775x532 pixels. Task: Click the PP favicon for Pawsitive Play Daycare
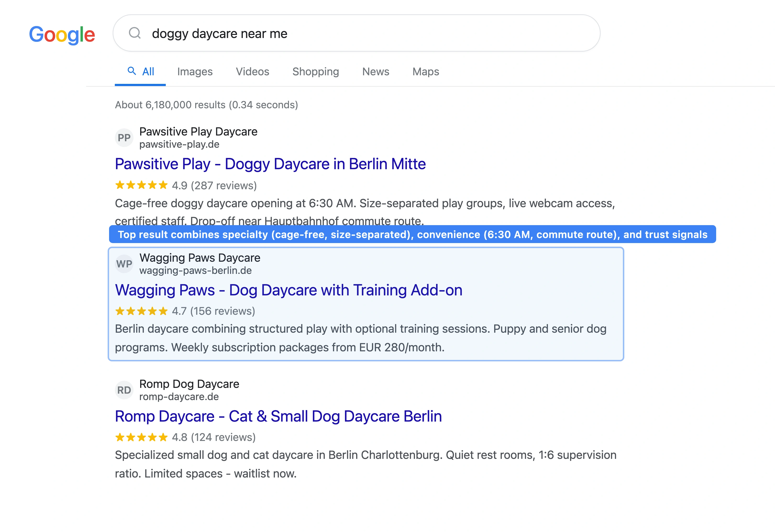(x=124, y=137)
